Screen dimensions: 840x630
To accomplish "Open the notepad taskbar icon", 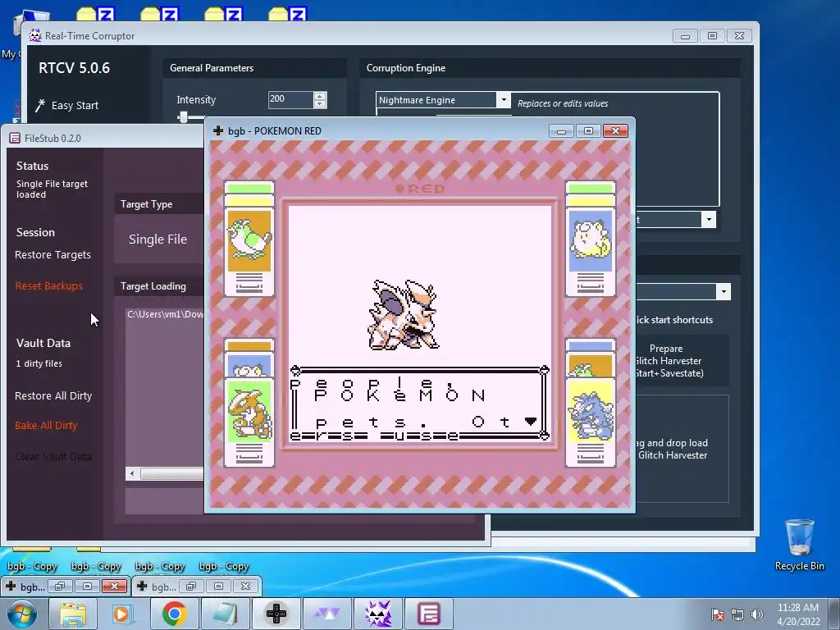I will [225, 614].
